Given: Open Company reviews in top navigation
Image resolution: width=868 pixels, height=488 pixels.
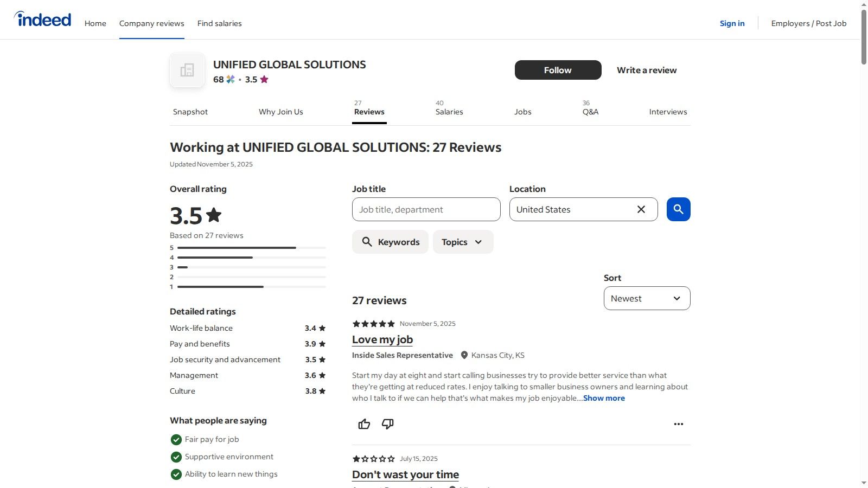Looking at the screenshot, I should click(x=152, y=23).
